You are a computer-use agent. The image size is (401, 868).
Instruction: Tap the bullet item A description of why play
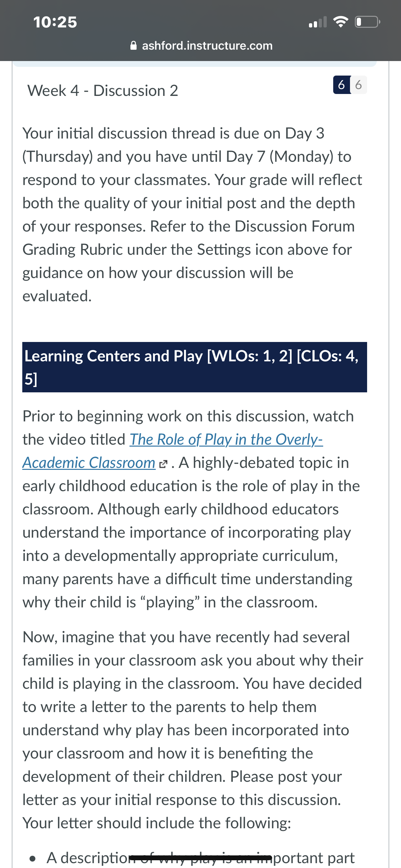pyautogui.click(x=200, y=858)
